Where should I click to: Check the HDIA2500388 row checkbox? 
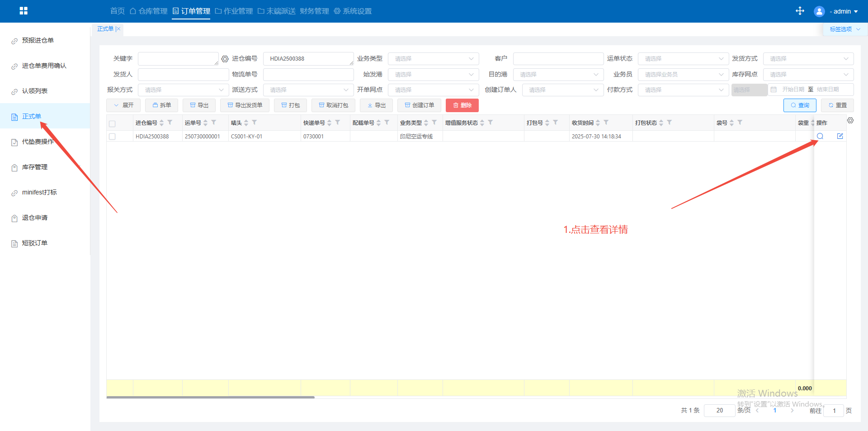pos(112,137)
